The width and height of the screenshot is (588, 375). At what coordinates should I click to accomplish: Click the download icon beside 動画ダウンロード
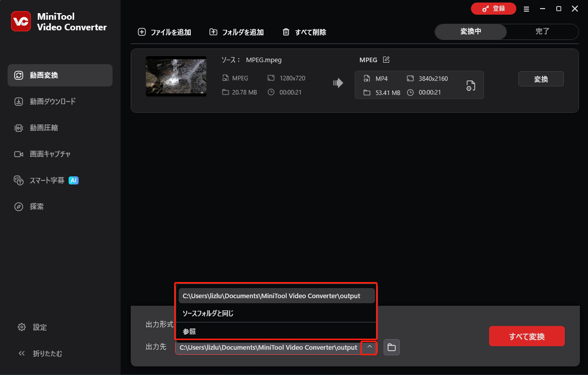19,102
